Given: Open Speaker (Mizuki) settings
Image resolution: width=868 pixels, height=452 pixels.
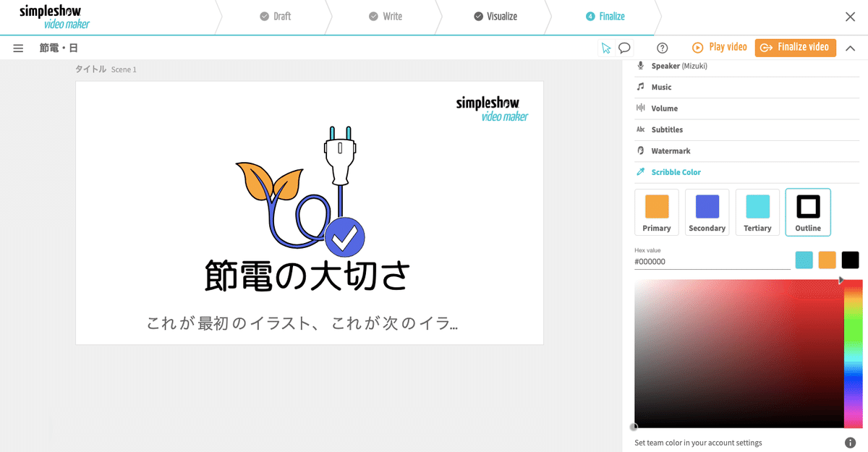Looking at the screenshot, I should (x=746, y=66).
